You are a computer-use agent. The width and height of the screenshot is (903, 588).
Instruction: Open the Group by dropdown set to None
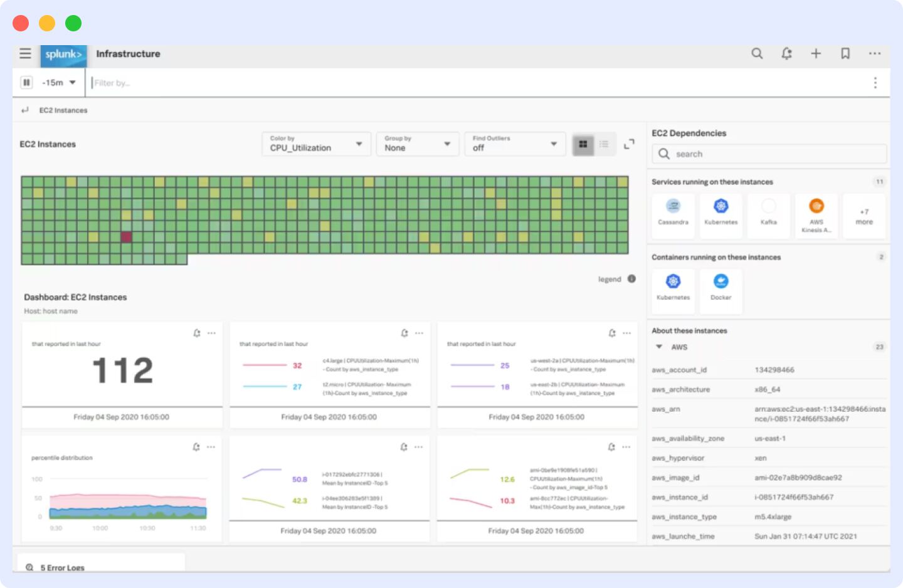(x=417, y=144)
